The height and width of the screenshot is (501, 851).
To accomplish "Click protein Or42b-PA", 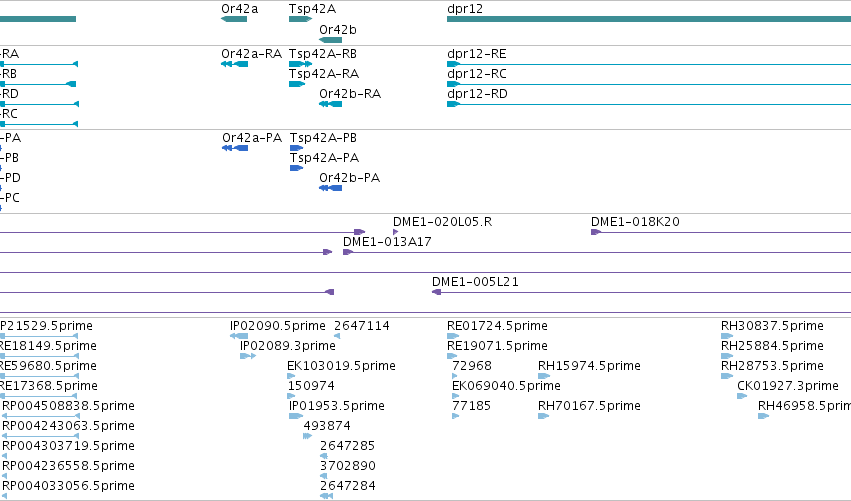I will [x=331, y=188].
